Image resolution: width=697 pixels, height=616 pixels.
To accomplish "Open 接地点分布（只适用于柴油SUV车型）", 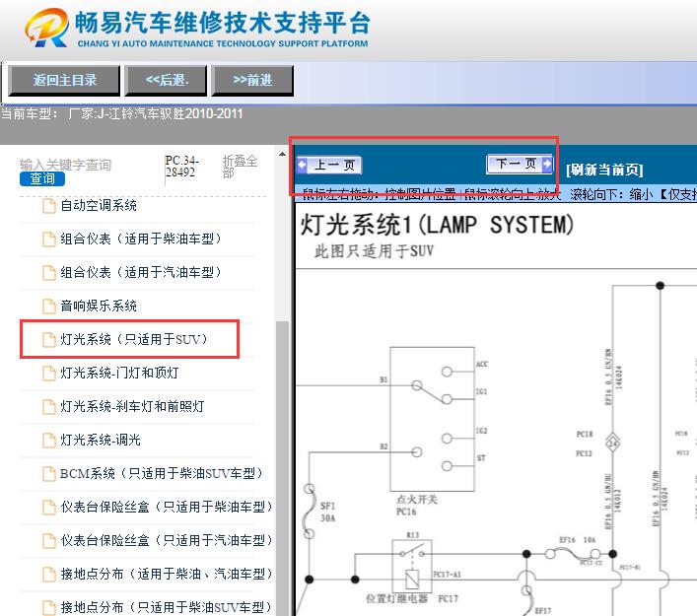I will point(167,607).
